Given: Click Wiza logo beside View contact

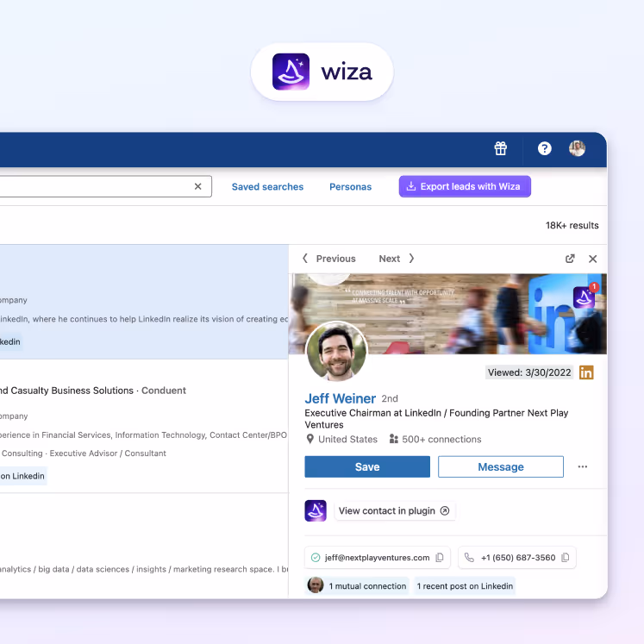Looking at the screenshot, I should tap(316, 510).
